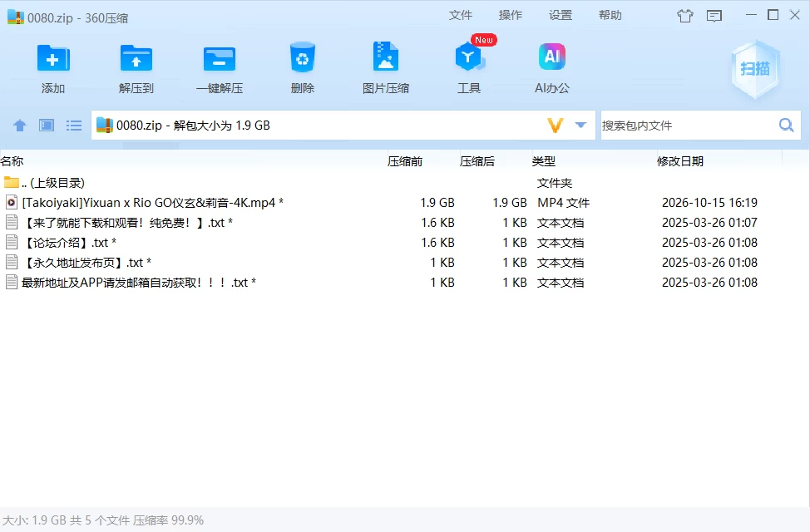Maximize the 360压缩 window

pos(773,15)
